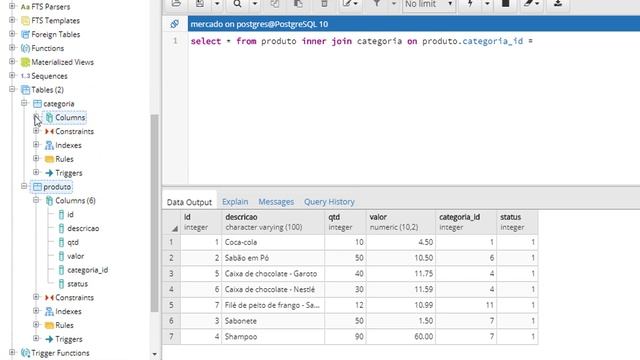
Task: Collapse produto Columns (6) node
Action: [x=36, y=200]
